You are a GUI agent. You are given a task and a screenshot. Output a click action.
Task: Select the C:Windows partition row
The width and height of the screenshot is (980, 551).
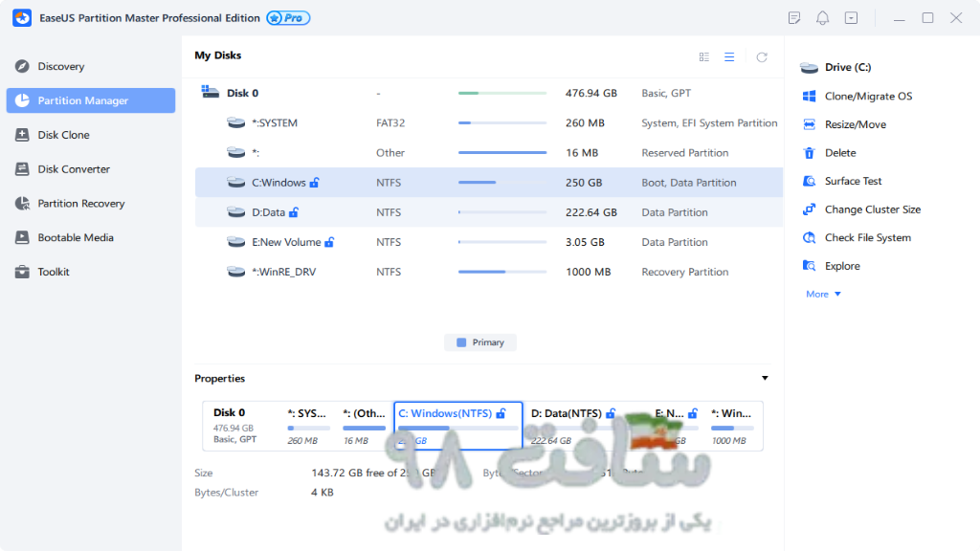click(x=489, y=183)
